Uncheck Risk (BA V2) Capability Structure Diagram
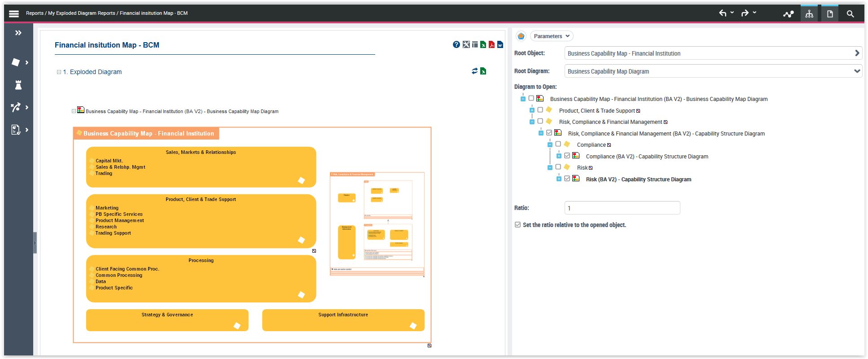 tap(567, 179)
